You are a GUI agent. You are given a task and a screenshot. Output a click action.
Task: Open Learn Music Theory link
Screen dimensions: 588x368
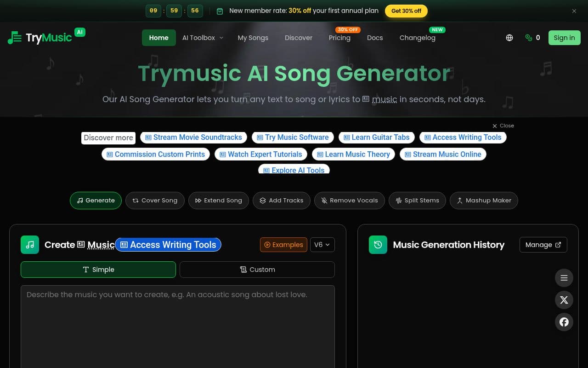[x=353, y=154]
